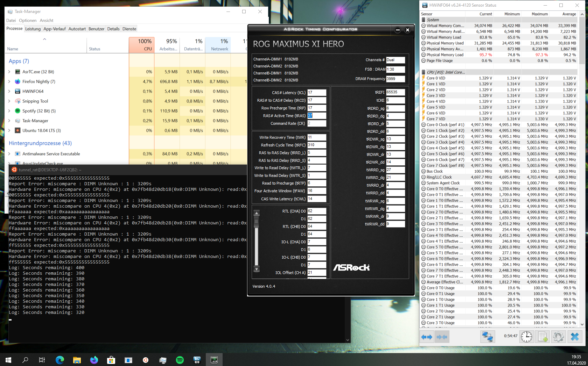Click the Hintergrundprozesse (43) group heading
The width and height of the screenshot is (588, 366).
[40, 143]
